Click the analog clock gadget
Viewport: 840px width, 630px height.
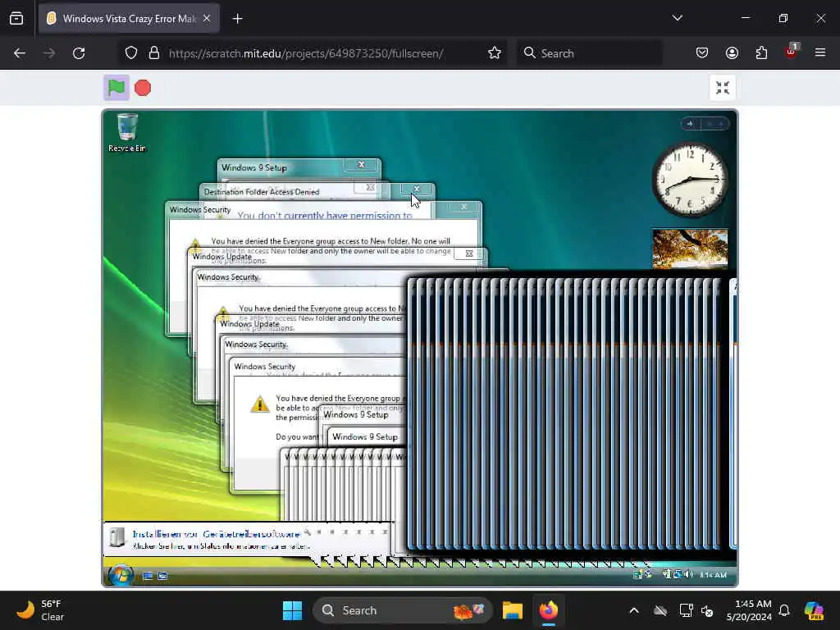689,180
